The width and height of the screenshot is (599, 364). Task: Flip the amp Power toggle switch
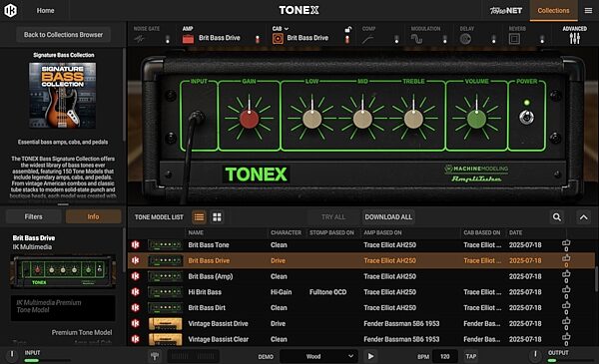pos(526,117)
